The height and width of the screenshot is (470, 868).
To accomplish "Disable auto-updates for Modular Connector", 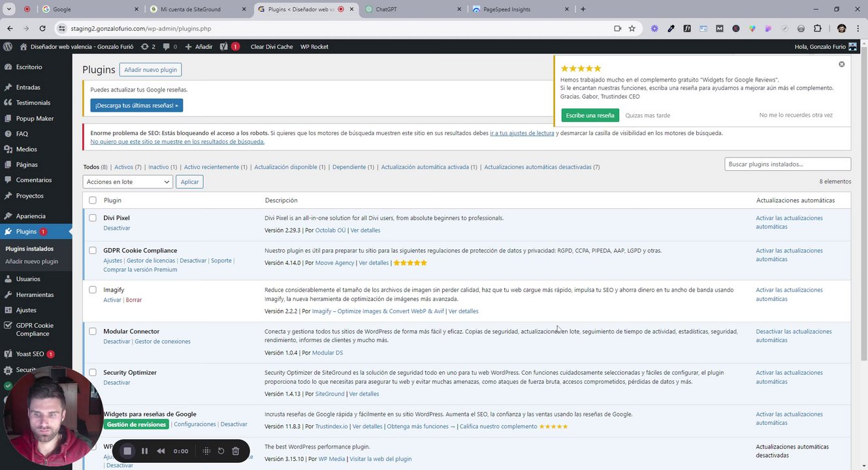I will point(794,336).
